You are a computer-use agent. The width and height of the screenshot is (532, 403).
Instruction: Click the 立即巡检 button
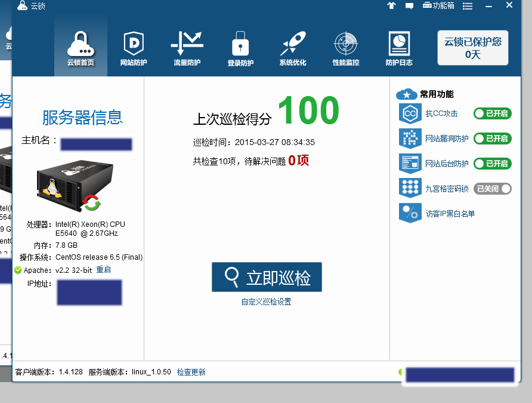(267, 277)
